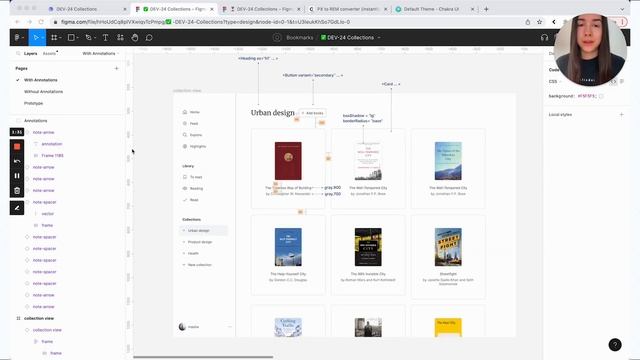Open the browser tab search chevron
Image resolution: width=640 pixels, height=360 pixels.
coord(622,9)
